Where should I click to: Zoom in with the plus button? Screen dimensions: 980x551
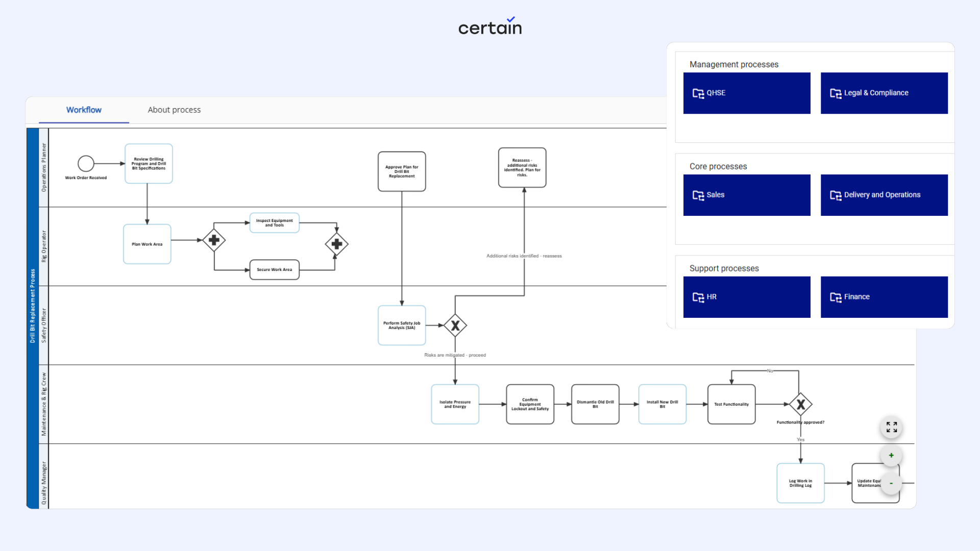pos(891,455)
